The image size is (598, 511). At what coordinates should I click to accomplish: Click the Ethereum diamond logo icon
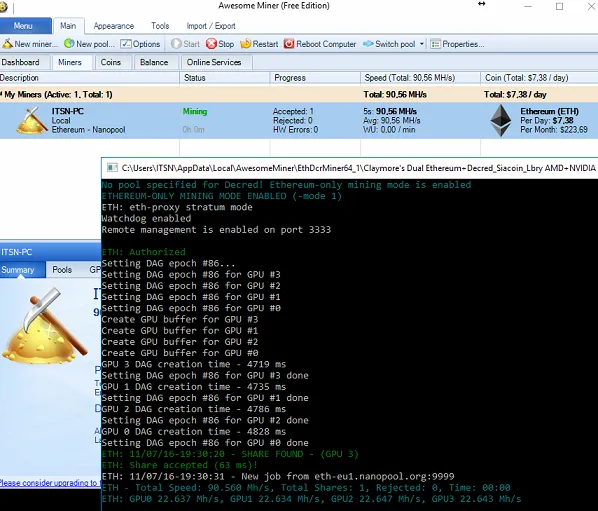(501, 121)
